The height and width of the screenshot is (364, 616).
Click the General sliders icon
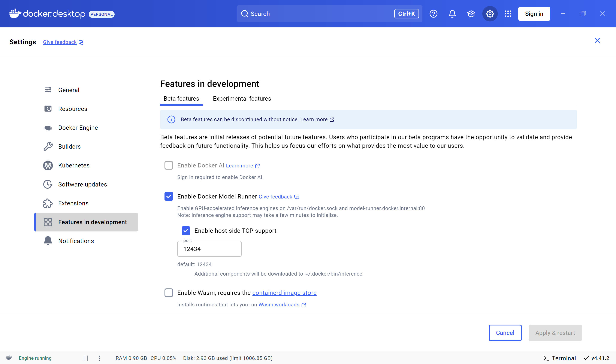pos(48,90)
